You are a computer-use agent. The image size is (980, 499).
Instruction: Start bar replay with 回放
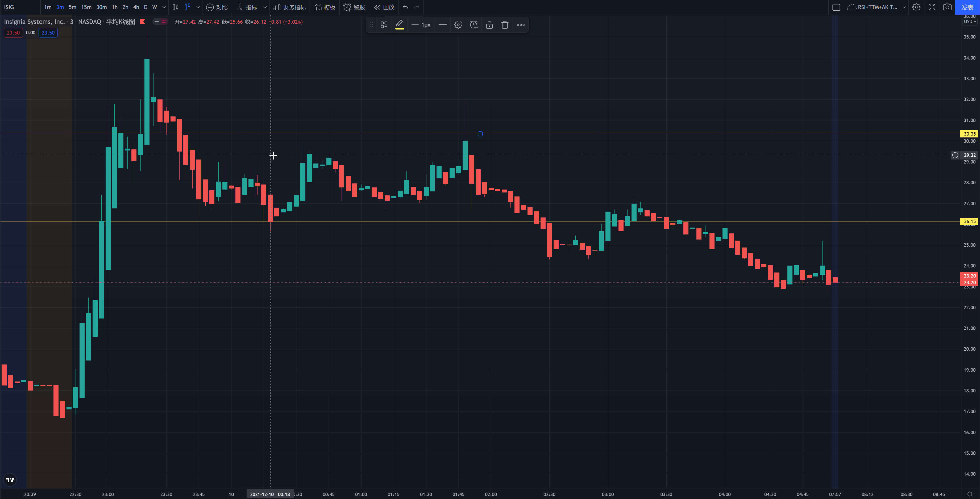point(384,7)
